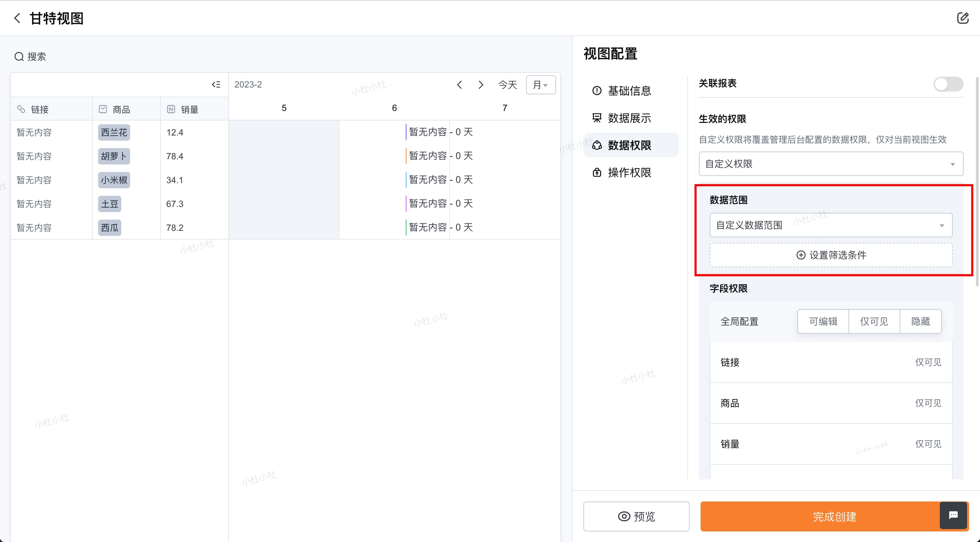Set global field permission to 隐藏

(921, 321)
